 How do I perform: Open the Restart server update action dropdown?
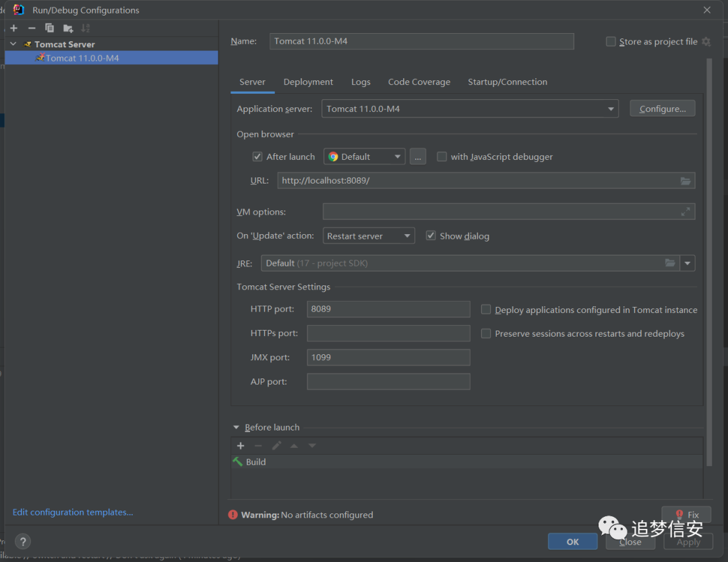(x=369, y=236)
